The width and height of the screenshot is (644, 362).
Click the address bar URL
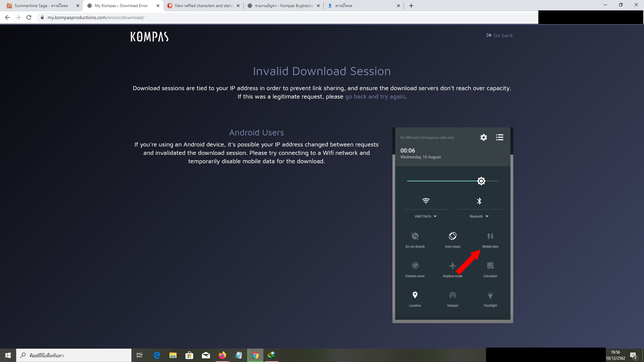click(x=96, y=17)
